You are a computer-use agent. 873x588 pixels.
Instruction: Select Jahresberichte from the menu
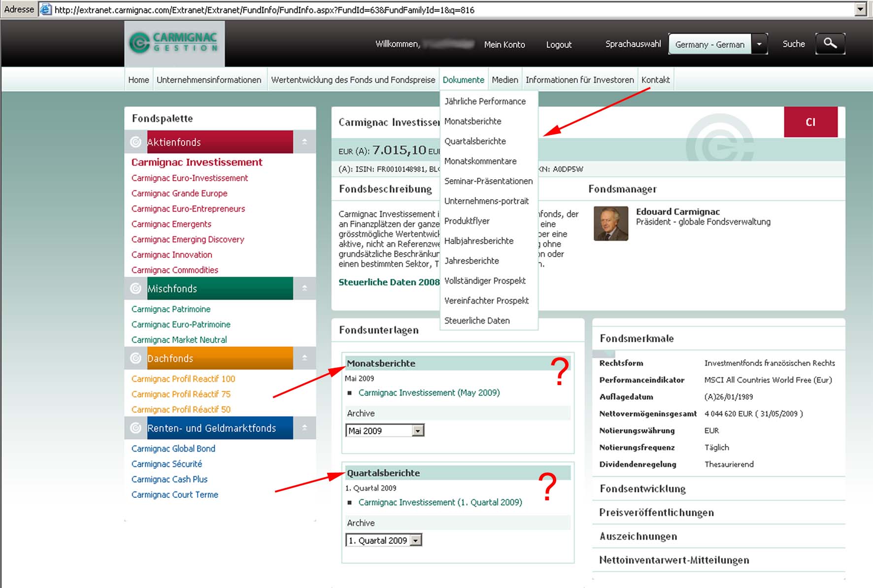point(471,261)
